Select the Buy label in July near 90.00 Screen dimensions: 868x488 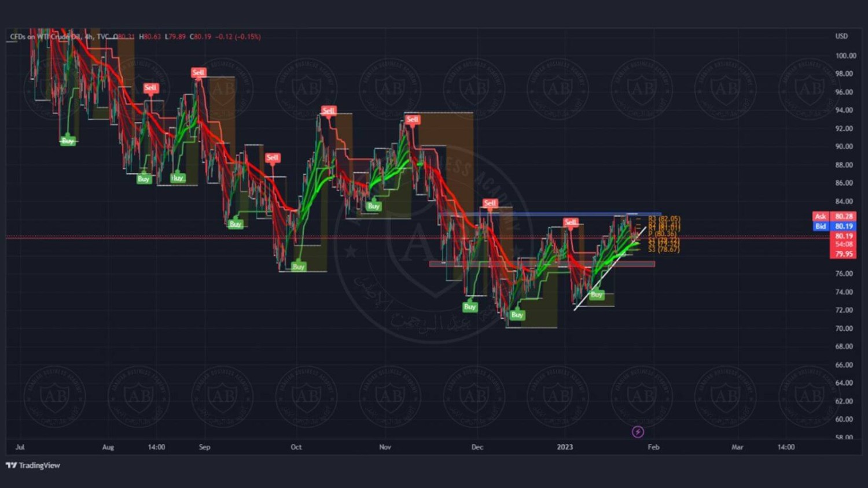point(68,141)
